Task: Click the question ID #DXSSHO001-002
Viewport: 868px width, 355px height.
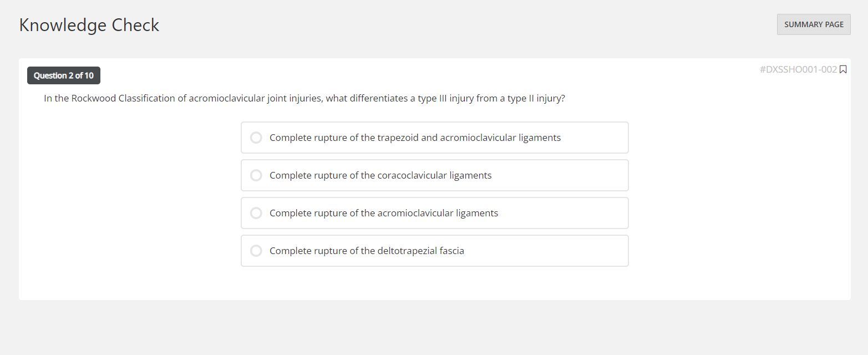Action: pos(798,69)
